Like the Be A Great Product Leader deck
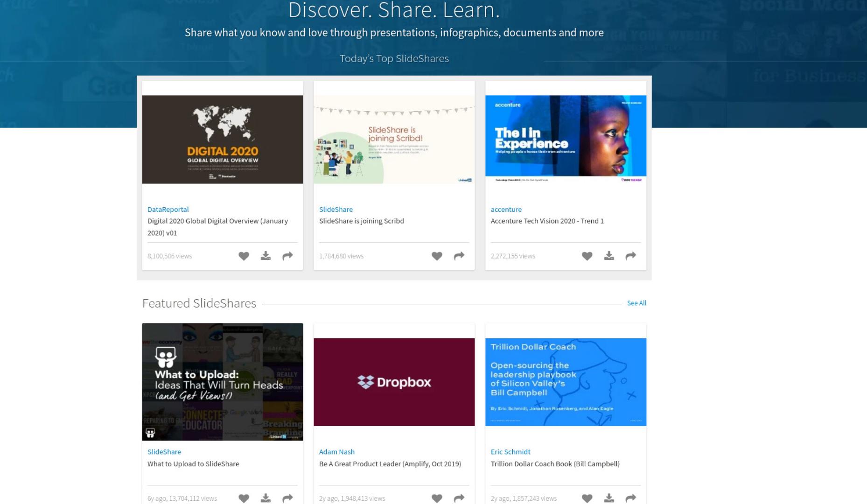The image size is (867, 504). pyautogui.click(x=437, y=498)
